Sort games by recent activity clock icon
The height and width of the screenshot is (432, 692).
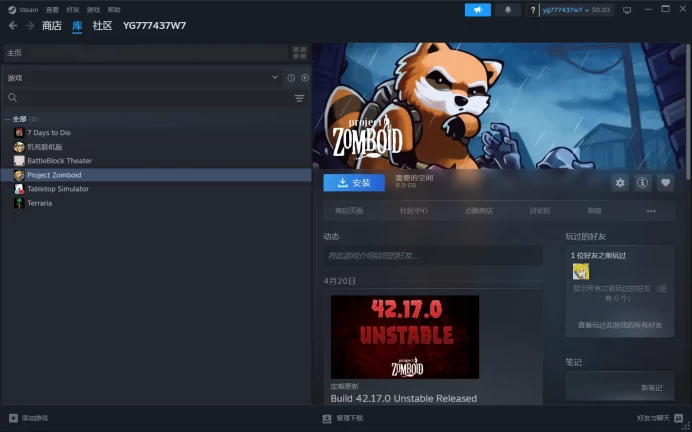pyautogui.click(x=291, y=78)
